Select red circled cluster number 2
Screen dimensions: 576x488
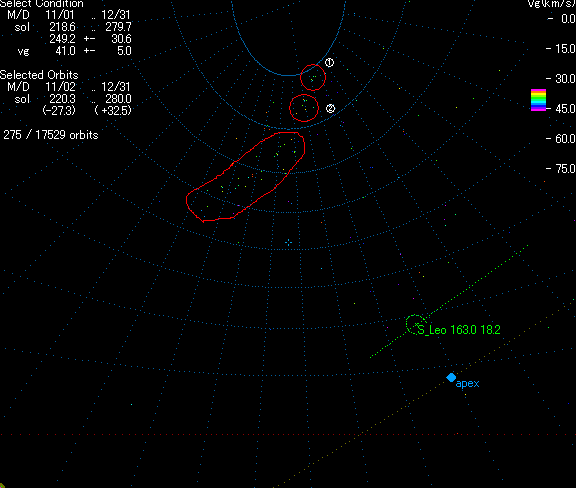coord(304,108)
